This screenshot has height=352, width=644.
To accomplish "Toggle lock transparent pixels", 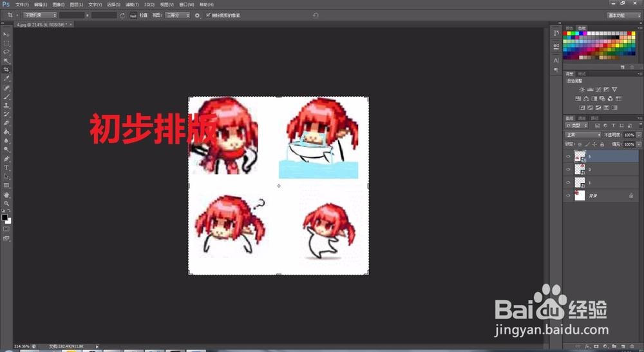I will click(580, 144).
